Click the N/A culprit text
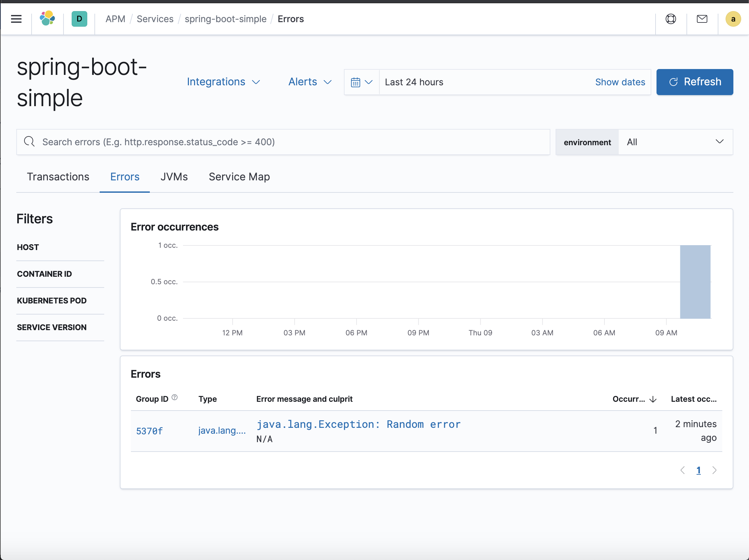Viewport: 749px width, 560px height. pos(264,439)
